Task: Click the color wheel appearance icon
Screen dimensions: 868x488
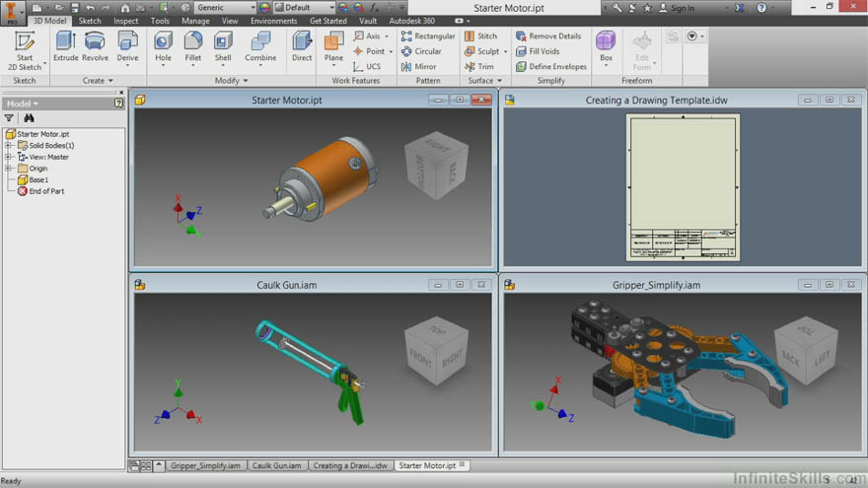Action: pos(264,8)
